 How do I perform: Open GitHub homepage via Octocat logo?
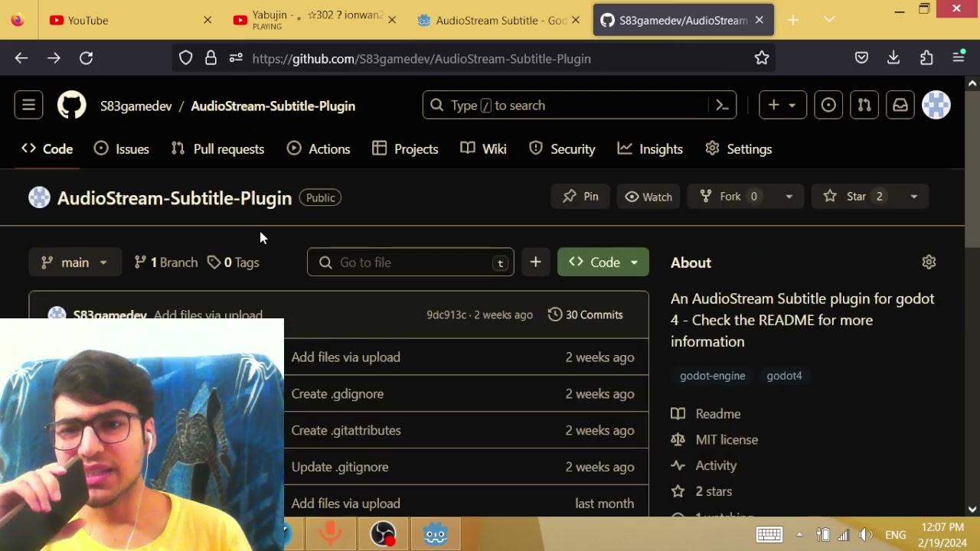(x=72, y=106)
